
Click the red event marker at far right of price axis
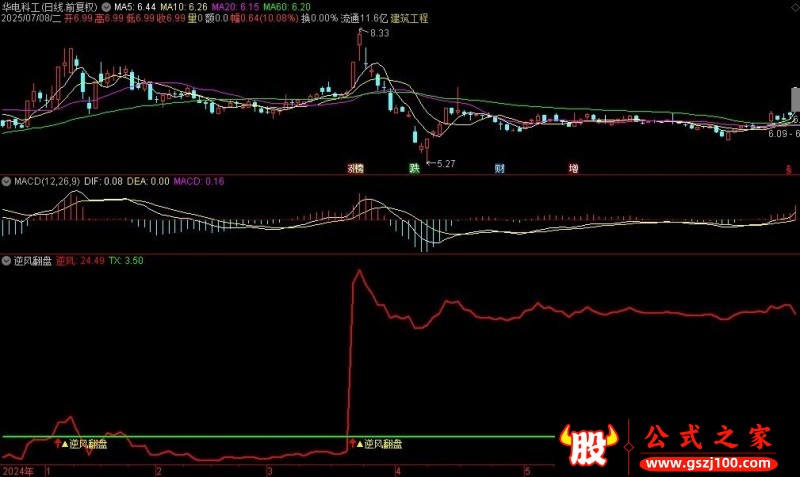click(789, 169)
